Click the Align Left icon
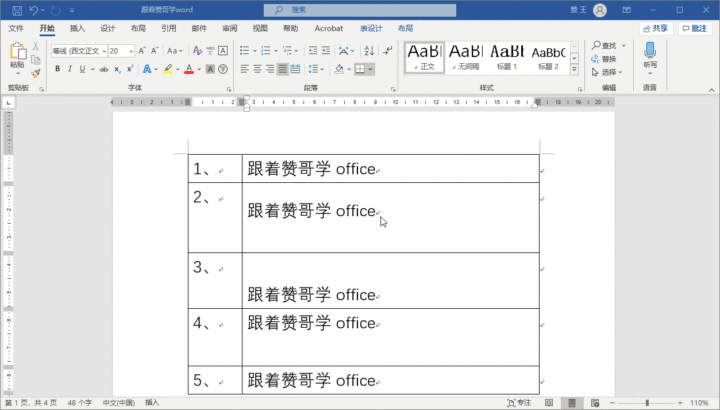 point(244,69)
